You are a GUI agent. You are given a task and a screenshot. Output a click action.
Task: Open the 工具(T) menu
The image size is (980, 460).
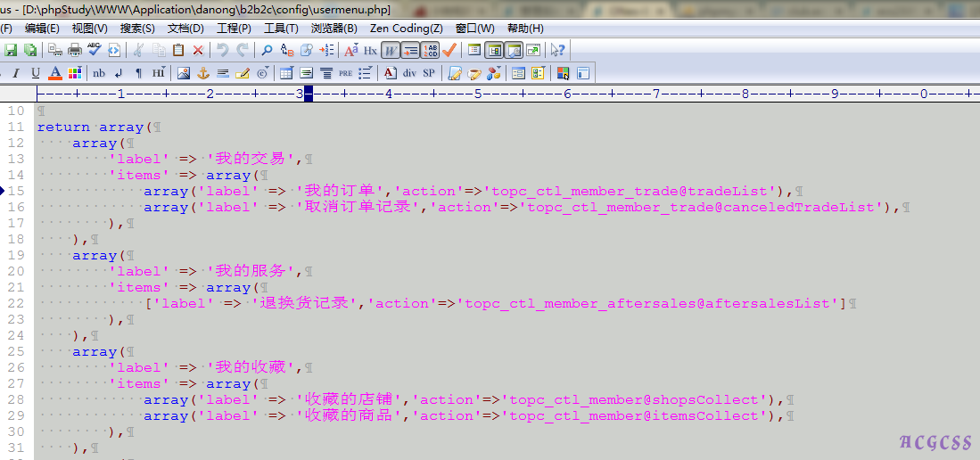(x=281, y=29)
